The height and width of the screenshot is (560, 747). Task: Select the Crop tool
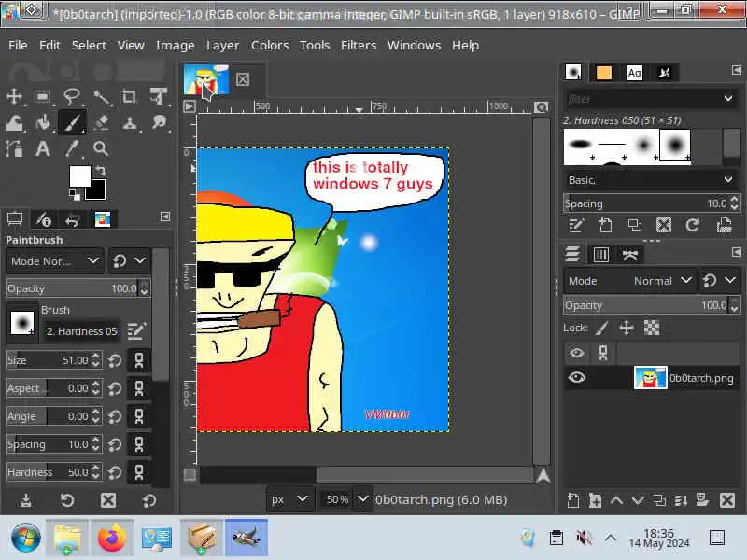130,97
